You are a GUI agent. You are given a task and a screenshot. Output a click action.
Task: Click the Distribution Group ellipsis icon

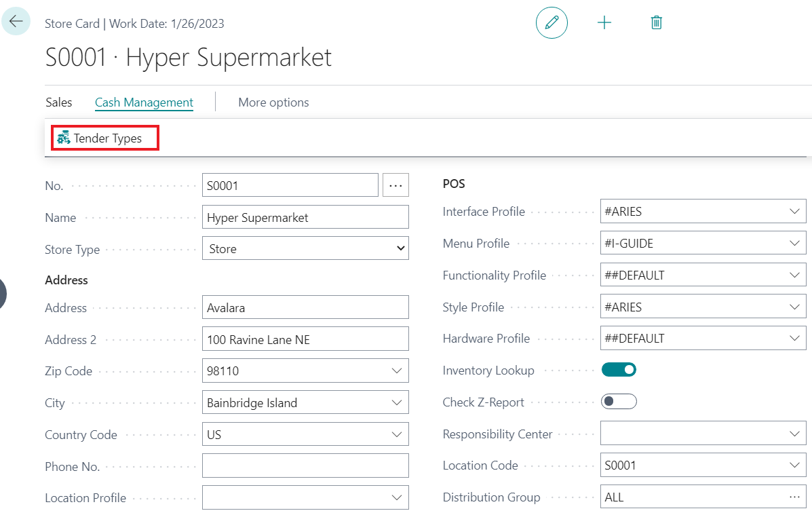click(x=794, y=497)
